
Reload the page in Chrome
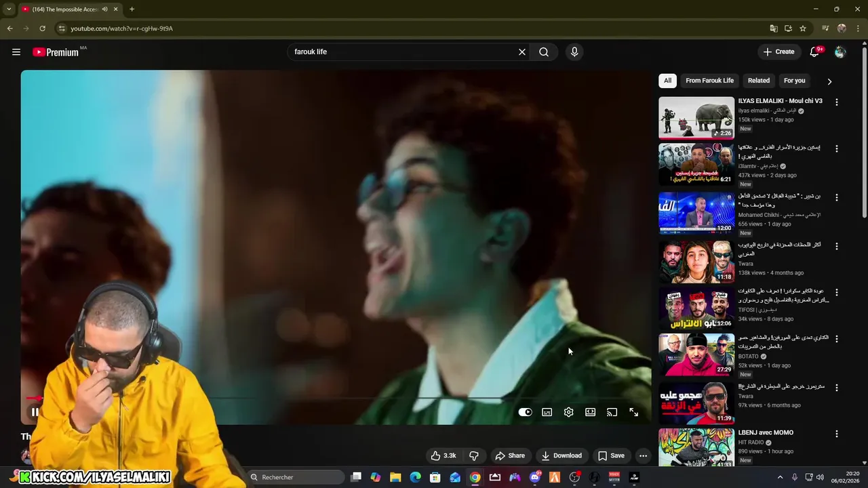pyautogui.click(x=42, y=28)
